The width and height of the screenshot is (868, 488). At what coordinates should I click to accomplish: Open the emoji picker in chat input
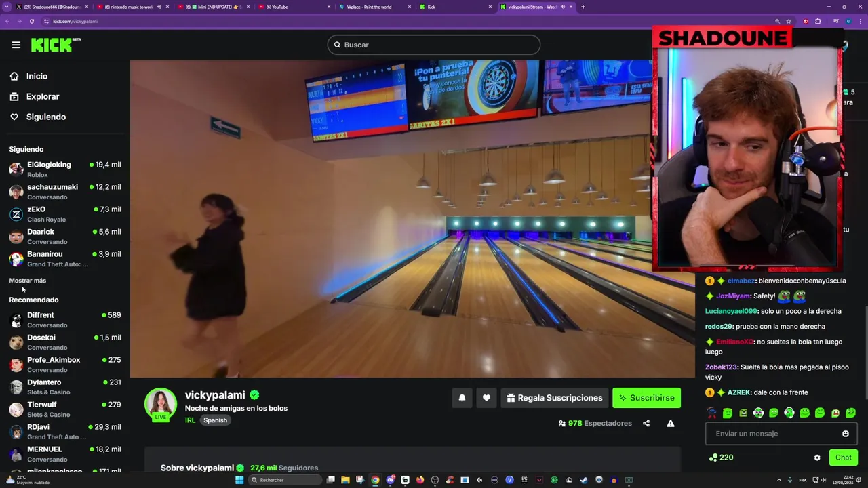click(x=846, y=434)
